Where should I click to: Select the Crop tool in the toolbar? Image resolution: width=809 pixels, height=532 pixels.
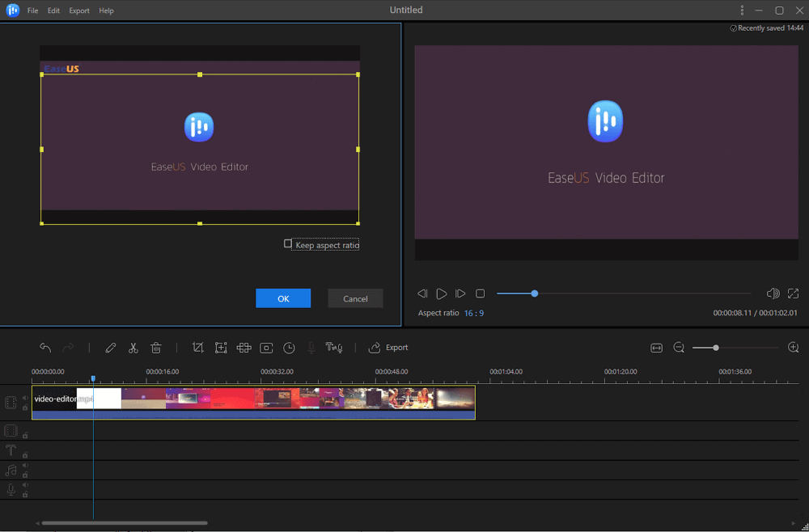point(198,348)
